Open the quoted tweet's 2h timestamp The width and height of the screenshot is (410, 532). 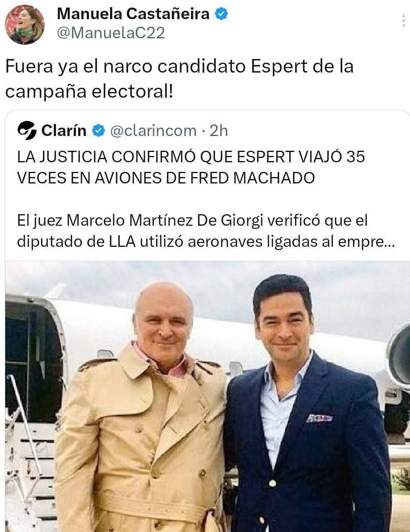point(219,130)
